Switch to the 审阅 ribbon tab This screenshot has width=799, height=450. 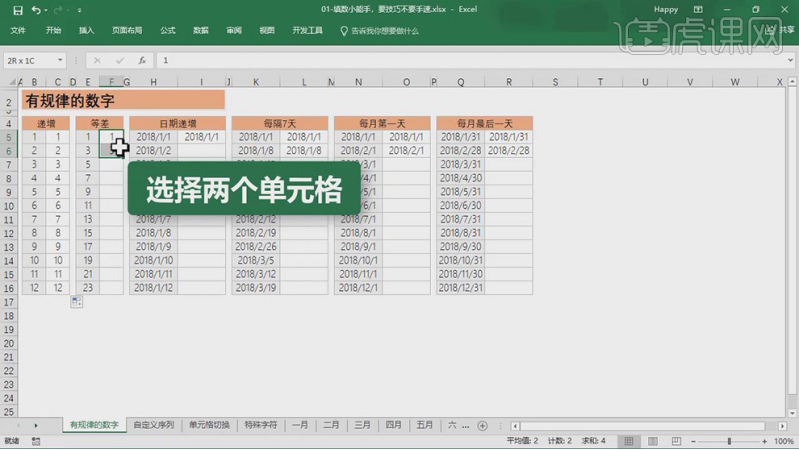point(234,31)
